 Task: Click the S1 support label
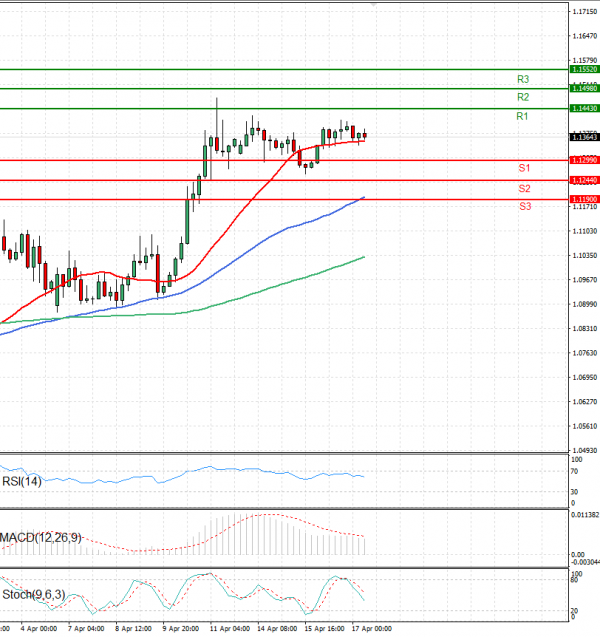click(x=524, y=168)
